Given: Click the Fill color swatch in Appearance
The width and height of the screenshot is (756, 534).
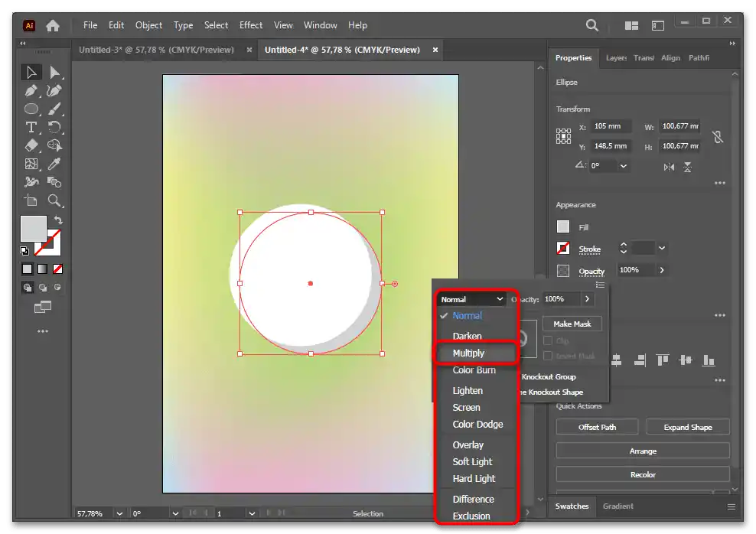Looking at the screenshot, I should pos(563,226).
